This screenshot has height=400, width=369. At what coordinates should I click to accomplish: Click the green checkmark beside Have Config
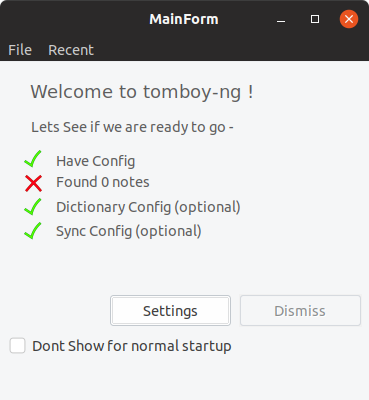33,159
